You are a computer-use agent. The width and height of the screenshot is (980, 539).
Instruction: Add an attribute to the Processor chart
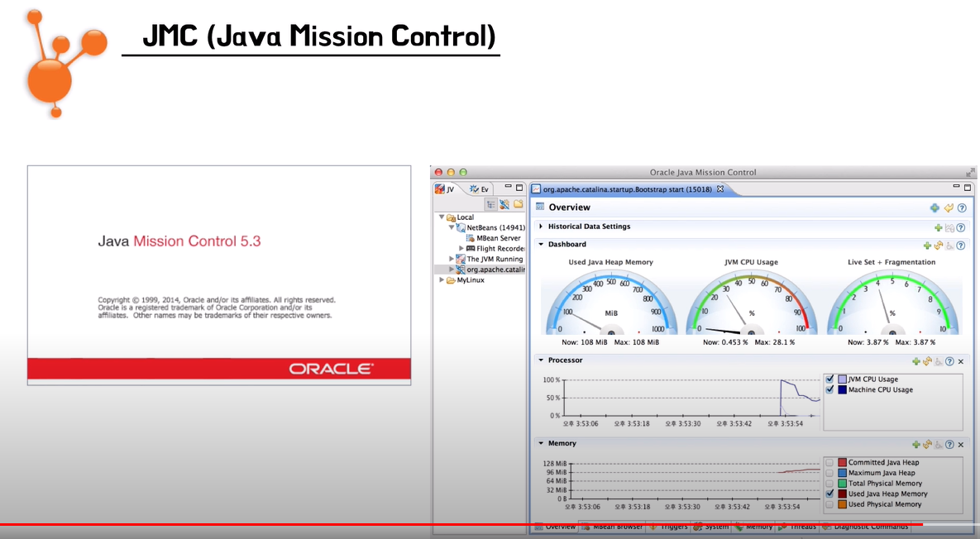click(915, 361)
